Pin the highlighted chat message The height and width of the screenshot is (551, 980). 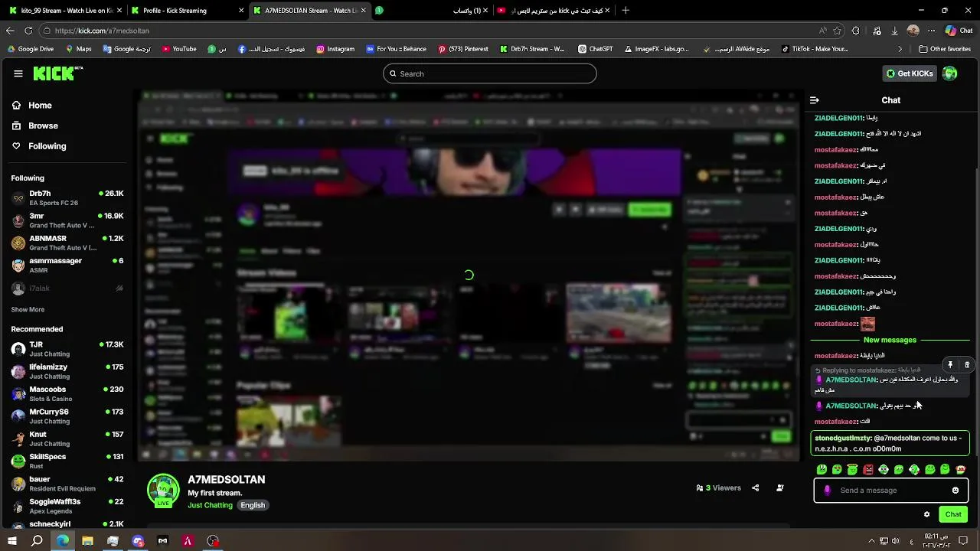click(950, 365)
